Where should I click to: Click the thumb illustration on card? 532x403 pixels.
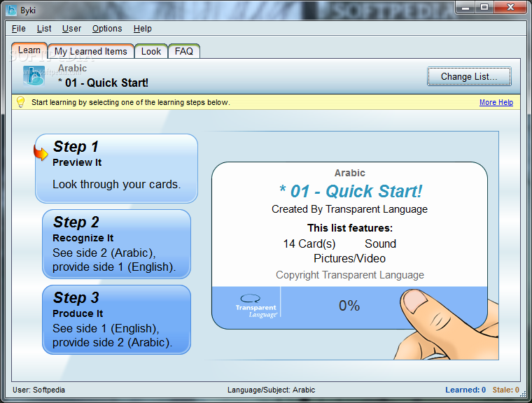pyautogui.click(x=448, y=324)
